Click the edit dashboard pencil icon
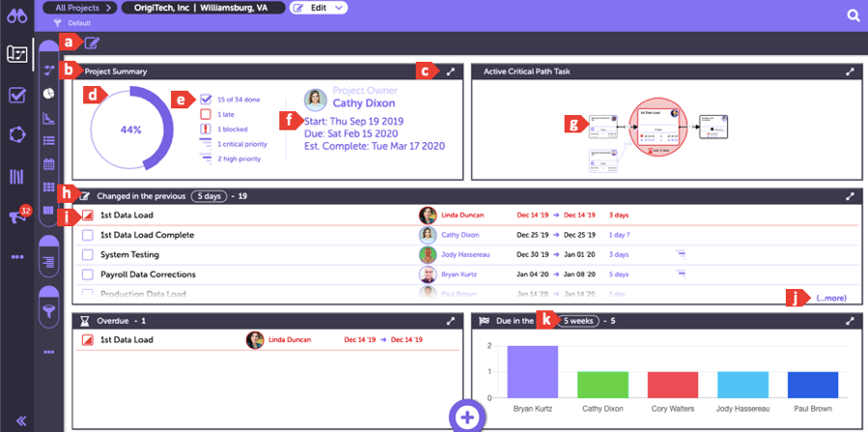This screenshot has width=868, height=432. pyautogui.click(x=92, y=42)
